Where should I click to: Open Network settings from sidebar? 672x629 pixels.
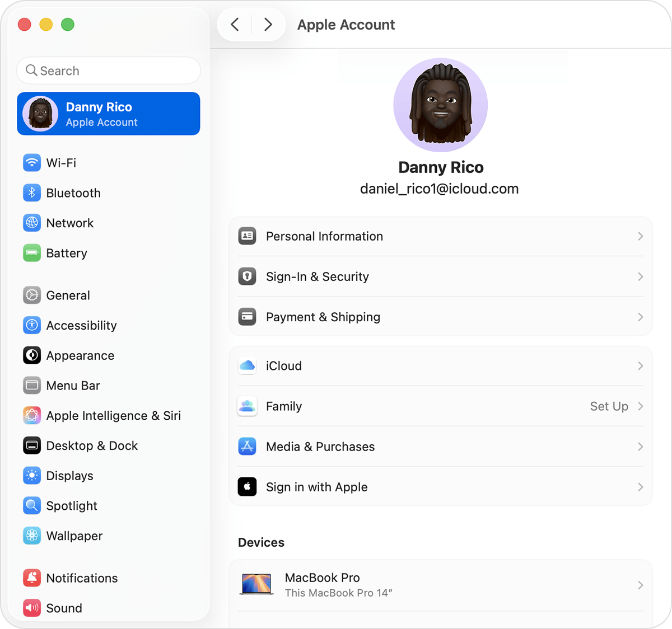coord(32,223)
